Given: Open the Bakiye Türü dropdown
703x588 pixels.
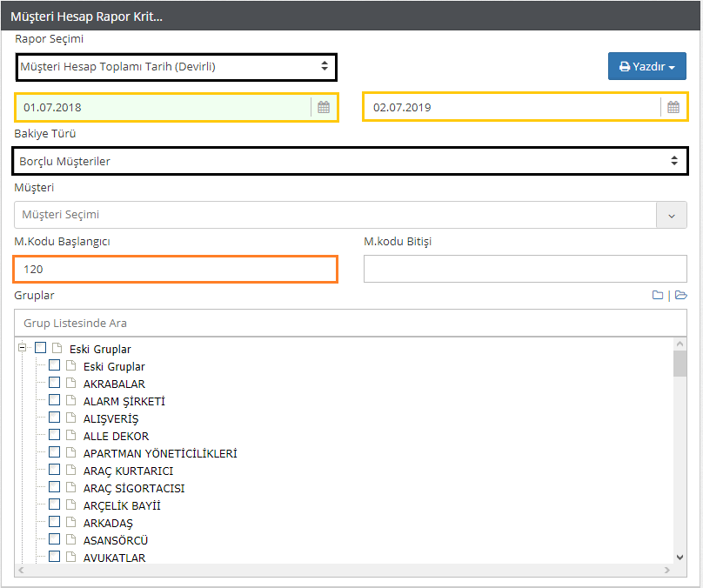Looking at the screenshot, I should (350, 161).
